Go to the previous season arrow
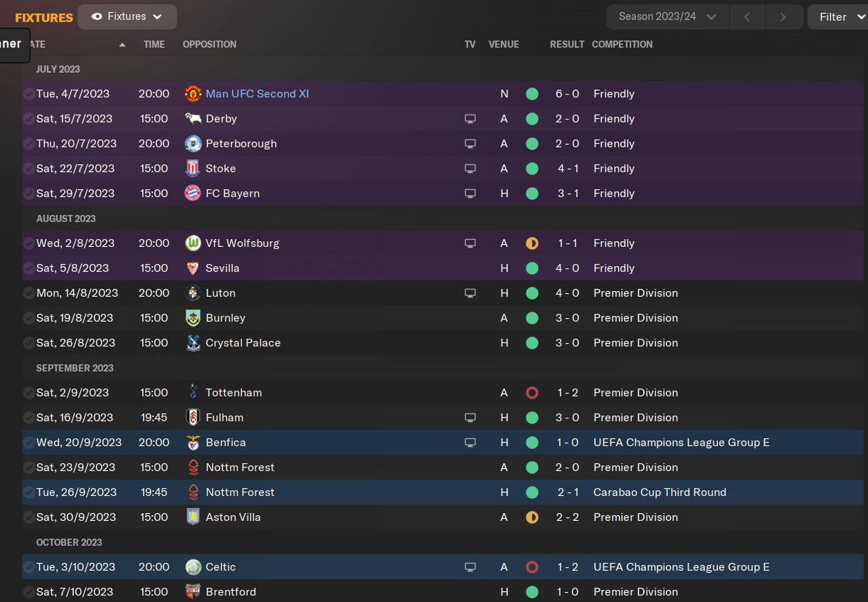 (747, 17)
